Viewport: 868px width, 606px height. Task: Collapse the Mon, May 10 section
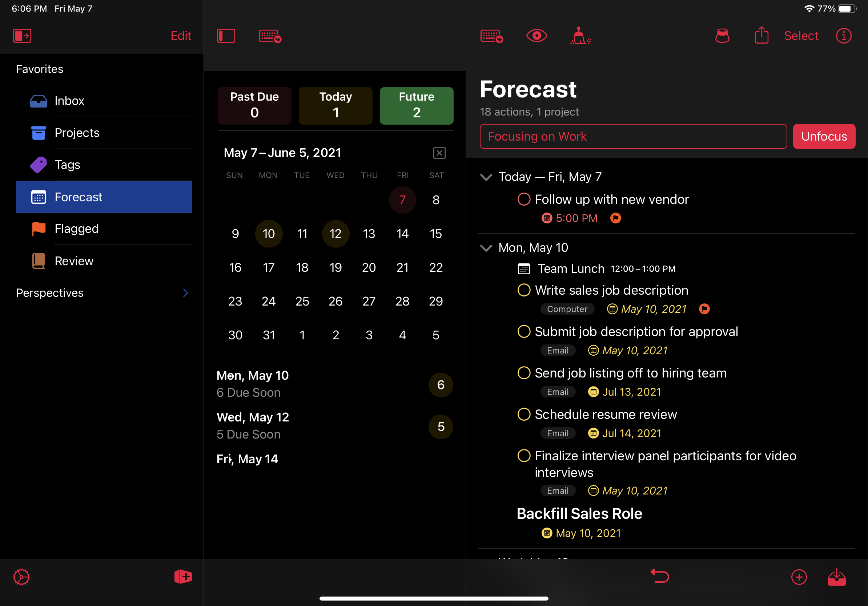coord(488,247)
